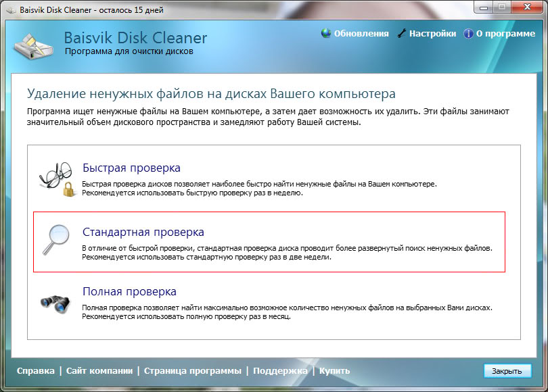Click the text recommending standard scan раз в две недели
Screen dimensions: 548x392
(x=206, y=258)
